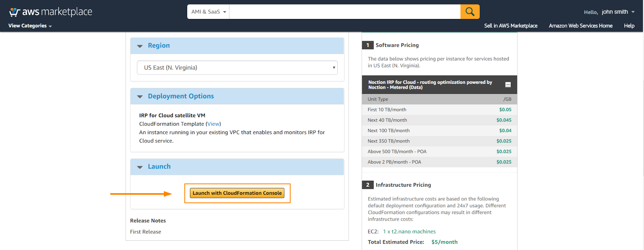The height and width of the screenshot is (250, 644).
Task: Click the /GB column header
Action: 507,99
